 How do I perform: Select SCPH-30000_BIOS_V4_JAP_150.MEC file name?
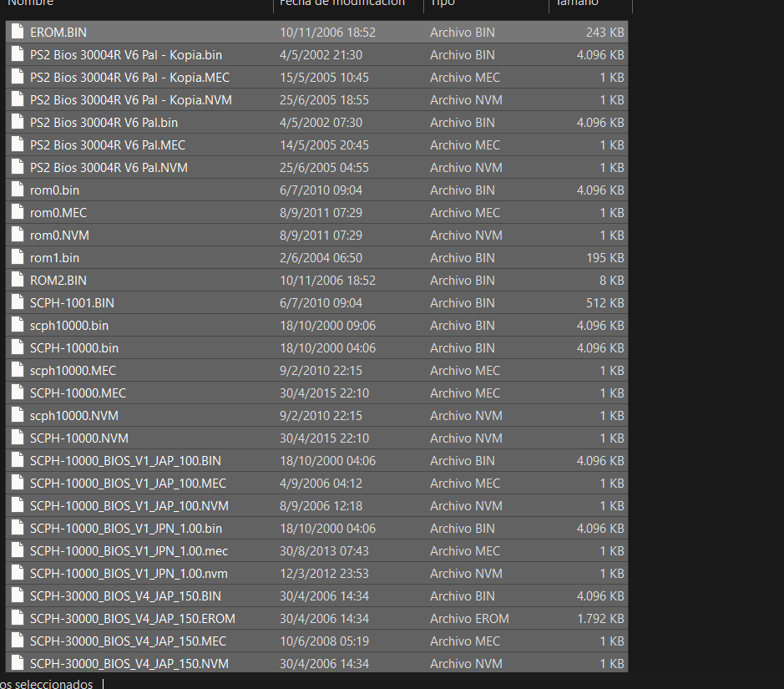pos(128,641)
